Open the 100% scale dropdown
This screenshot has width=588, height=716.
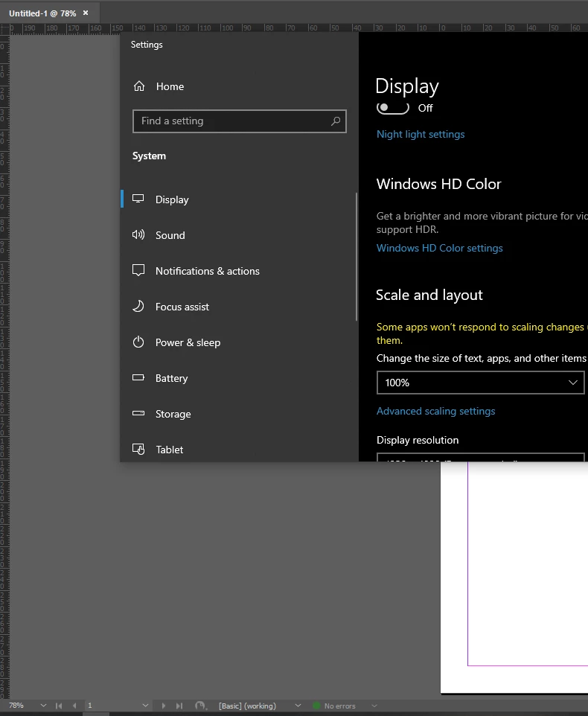pos(481,383)
